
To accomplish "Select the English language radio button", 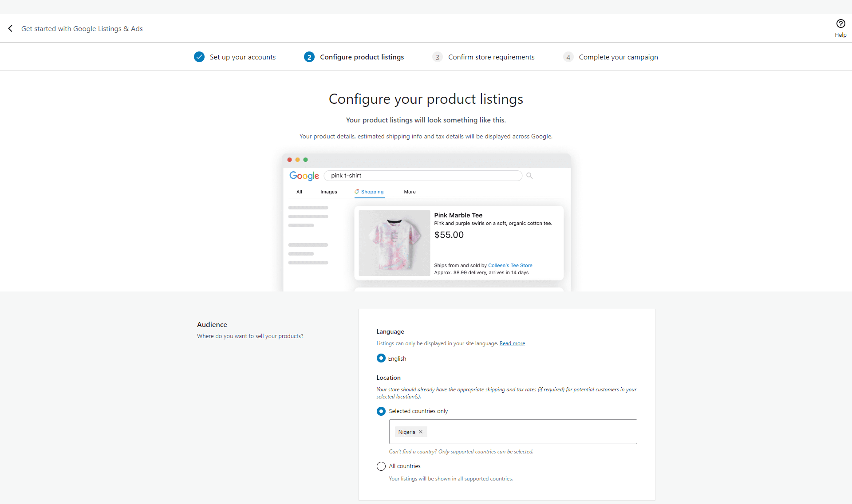I will pyautogui.click(x=381, y=358).
